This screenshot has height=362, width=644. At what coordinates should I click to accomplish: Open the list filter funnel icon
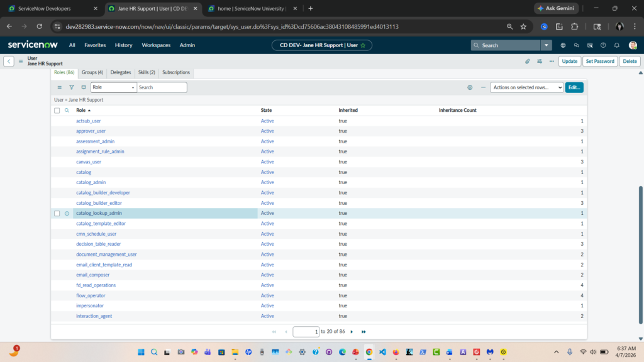point(71,87)
